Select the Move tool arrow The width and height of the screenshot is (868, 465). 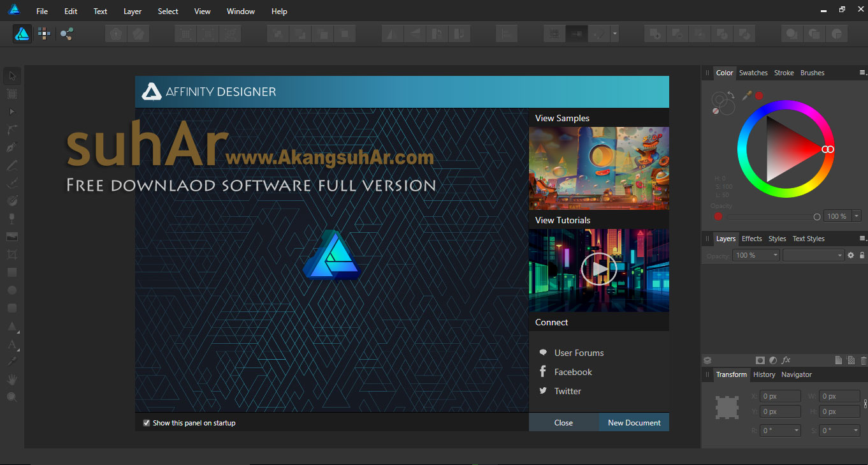[x=12, y=77]
